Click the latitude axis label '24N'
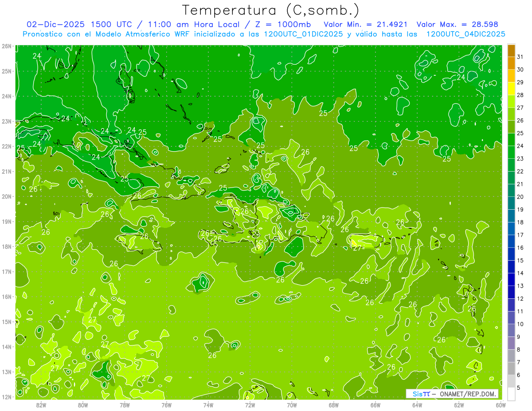The image size is (532, 411). pyautogui.click(x=6, y=96)
